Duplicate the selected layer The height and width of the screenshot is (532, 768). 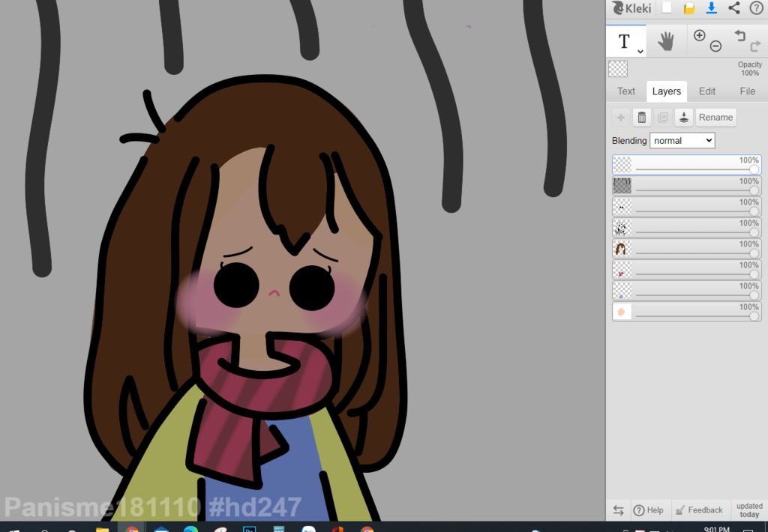click(x=663, y=118)
